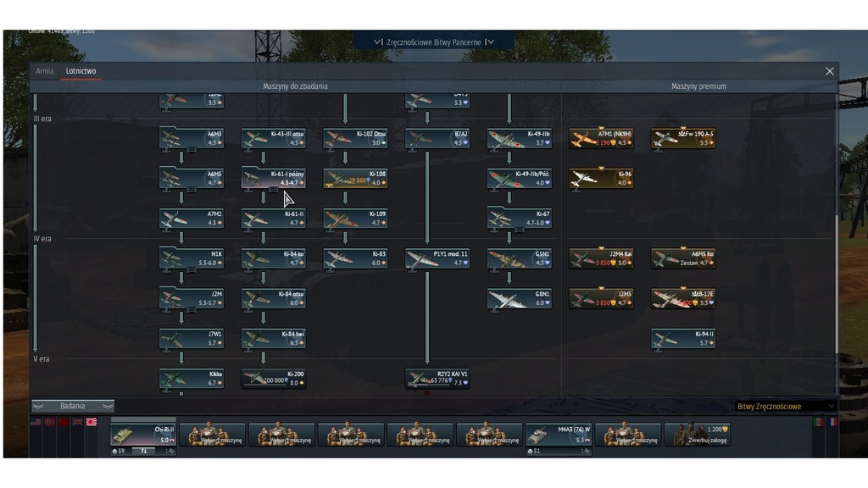868x488 pixels.
Task: Click the research tree vertical scrollbar
Action: tap(837, 285)
